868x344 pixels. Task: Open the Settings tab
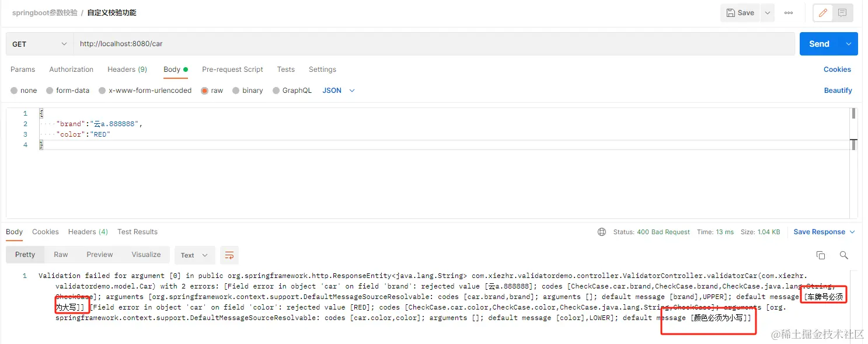point(322,70)
